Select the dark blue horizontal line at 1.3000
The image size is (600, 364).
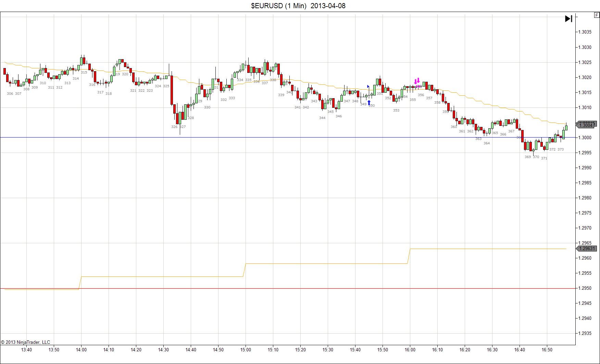[288, 137]
